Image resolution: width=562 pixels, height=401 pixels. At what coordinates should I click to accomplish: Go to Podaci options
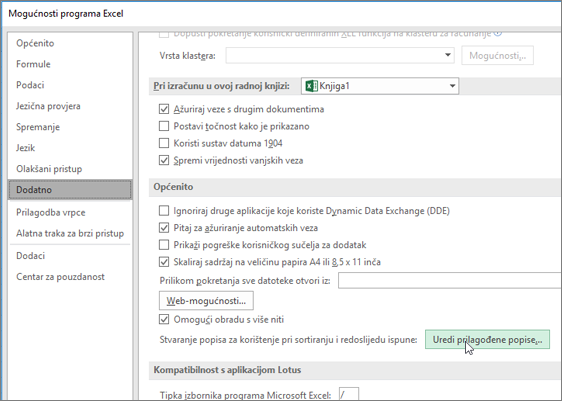pos(30,85)
